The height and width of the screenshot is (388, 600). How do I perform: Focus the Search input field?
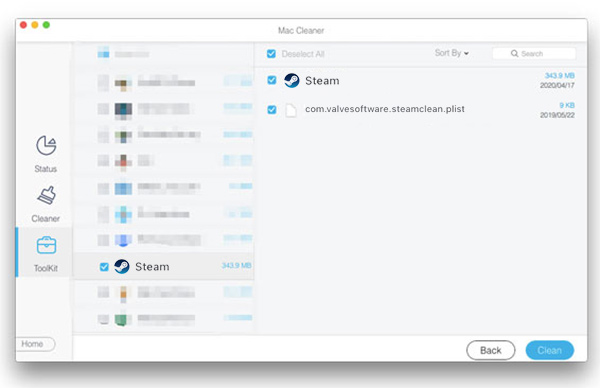[534, 54]
